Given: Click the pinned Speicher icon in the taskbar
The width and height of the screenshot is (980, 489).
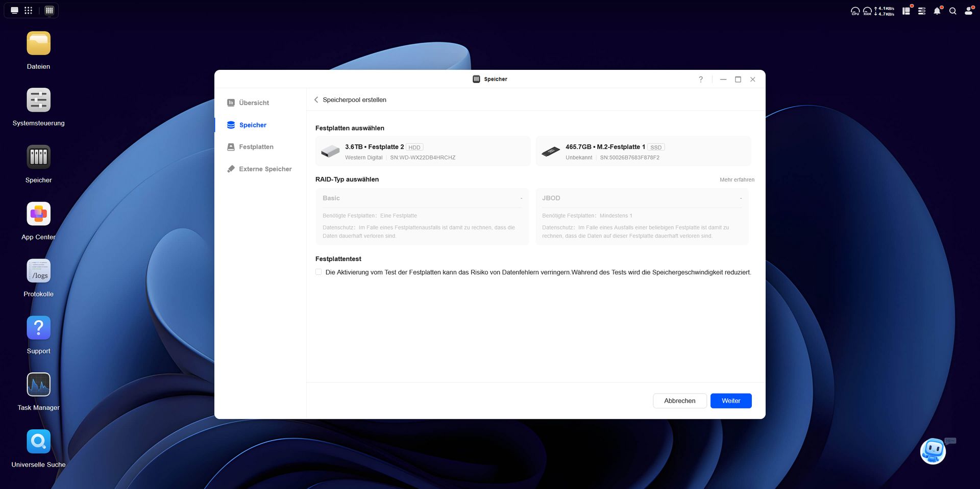Looking at the screenshot, I should click(48, 10).
